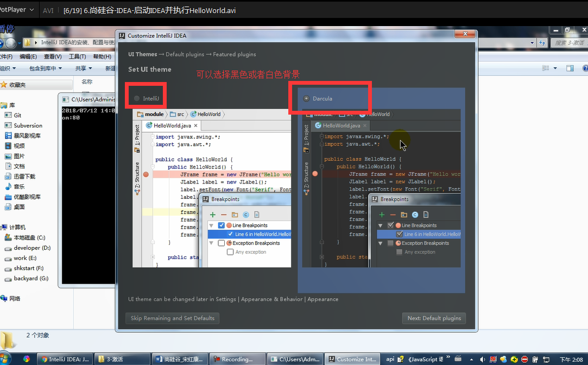Open the 文档 library in Explorer
This screenshot has width=588, height=365.
(x=19, y=166)
